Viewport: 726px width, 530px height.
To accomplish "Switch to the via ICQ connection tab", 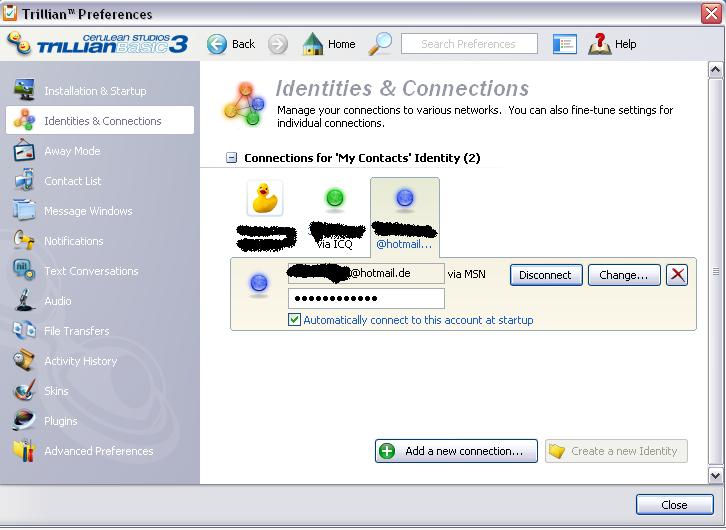I will (335, 217).
